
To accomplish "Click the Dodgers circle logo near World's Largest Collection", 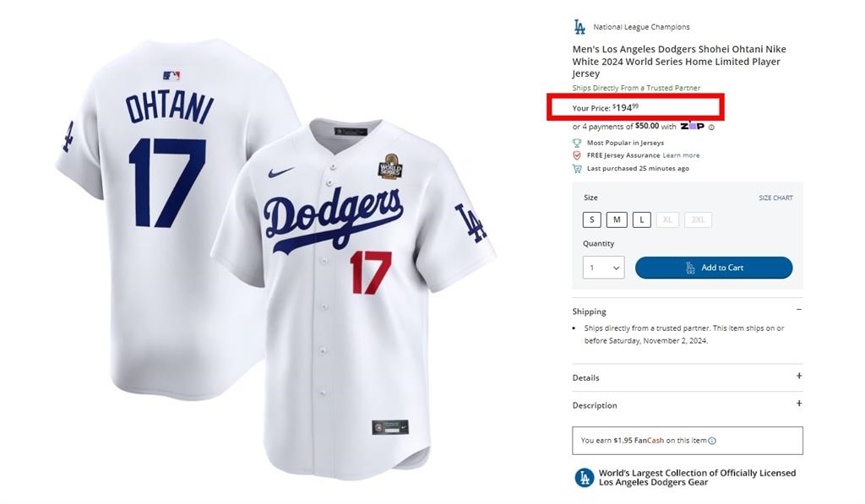I will [x=583, y=477].
